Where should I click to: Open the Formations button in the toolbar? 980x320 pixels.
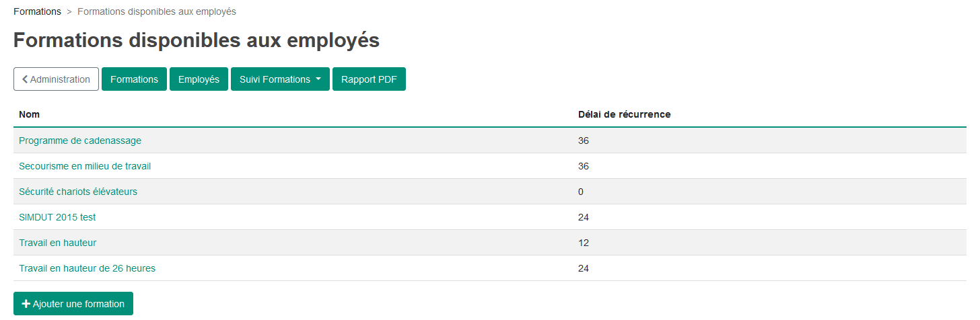coord(134,79)
